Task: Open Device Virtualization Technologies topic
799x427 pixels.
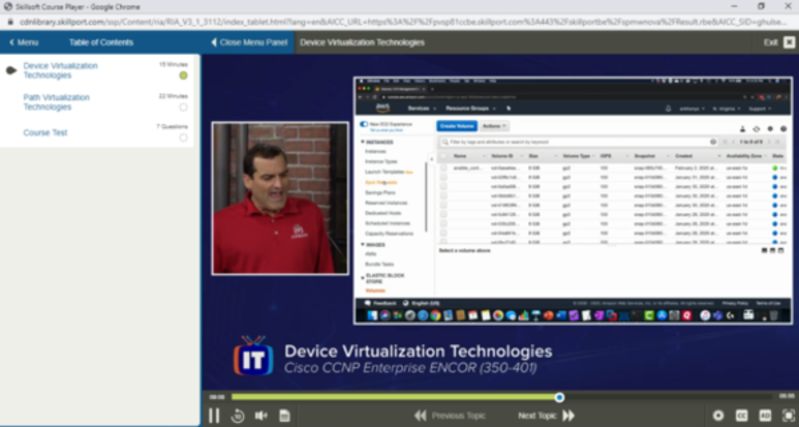Action: [x=60, y=70]
